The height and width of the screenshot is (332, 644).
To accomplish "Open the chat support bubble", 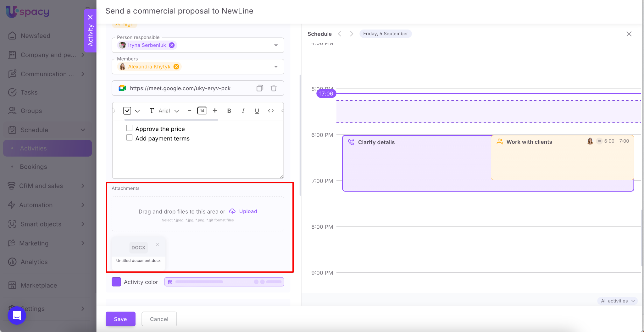I will coord(17,315).
